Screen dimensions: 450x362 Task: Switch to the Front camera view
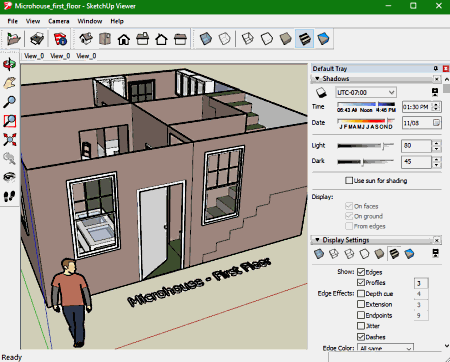(x=124, y=39)
